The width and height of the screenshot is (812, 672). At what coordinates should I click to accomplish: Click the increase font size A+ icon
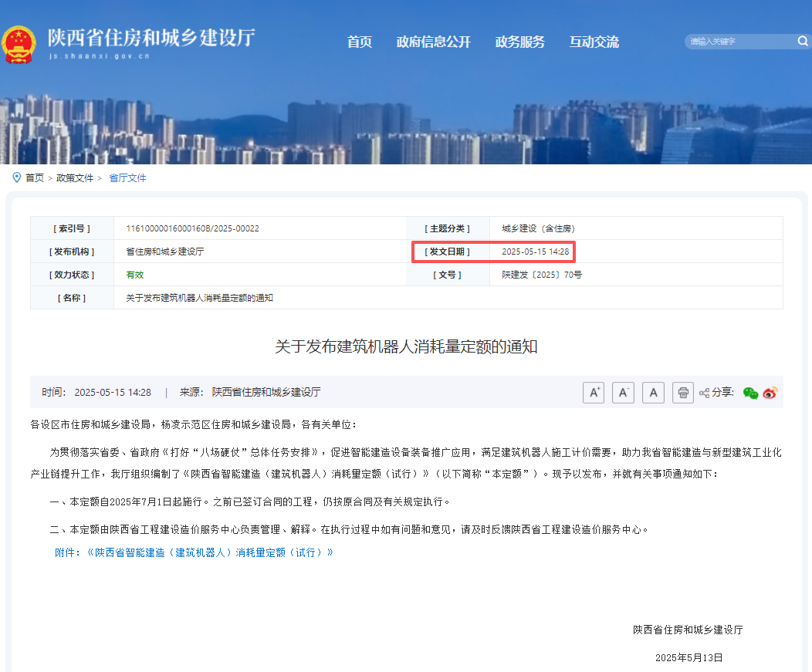click(593, 393)
